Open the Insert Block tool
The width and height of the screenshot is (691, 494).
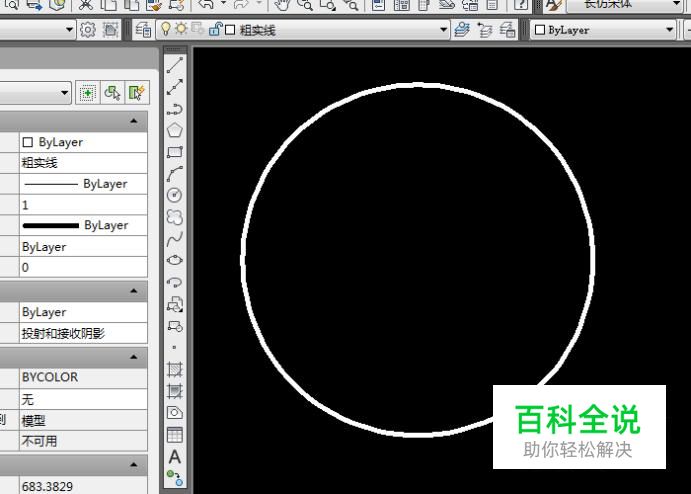175,304
